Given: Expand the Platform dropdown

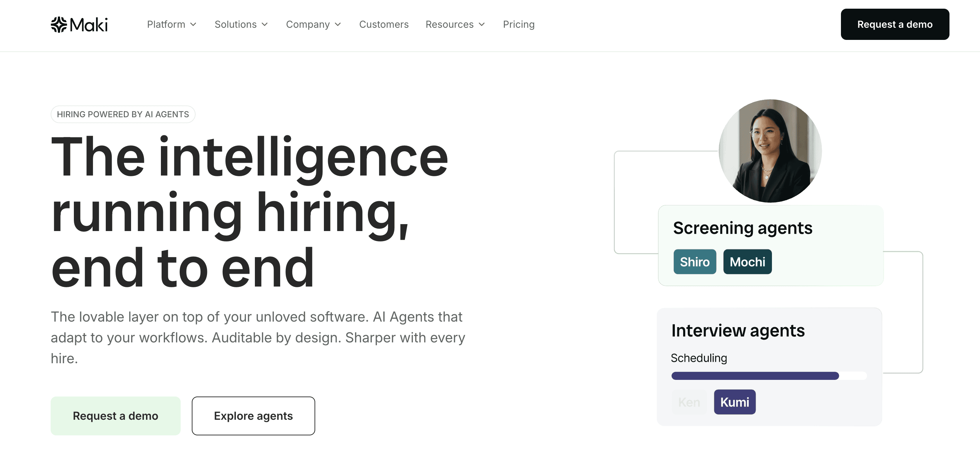Looking at the screenshot, I should (172, 24).
